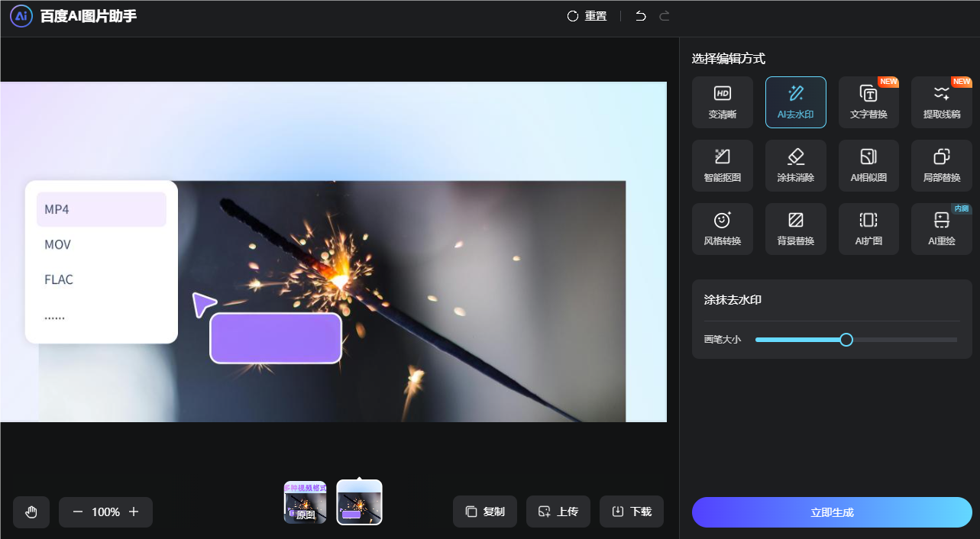Click the undo arrow
Image resolution: width=980 pixels, height=539 pixels.
pos(641,16)
